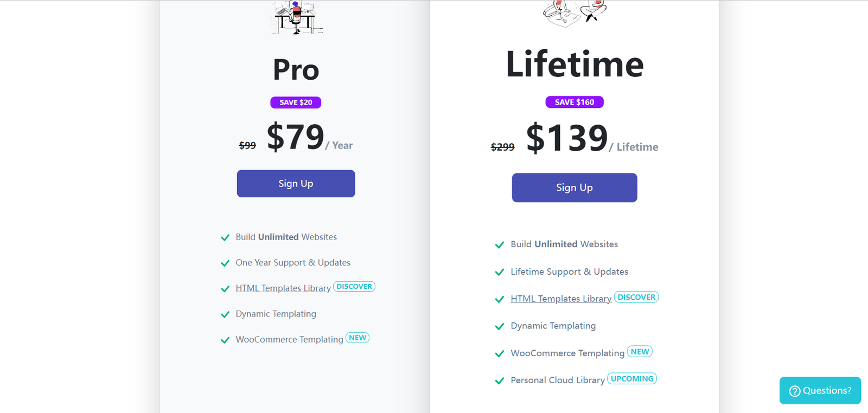Image resolution: width=868 pixels, height=413 pixels.
Task: Click the UPCOMING badge on Personal Cloud Library
Action: pos(632,379)
